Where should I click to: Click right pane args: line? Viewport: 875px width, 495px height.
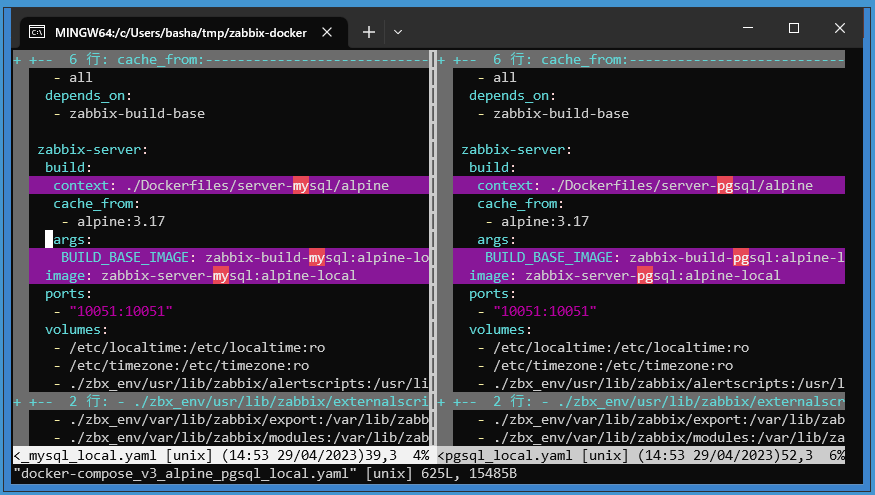(x=496, y=240)
